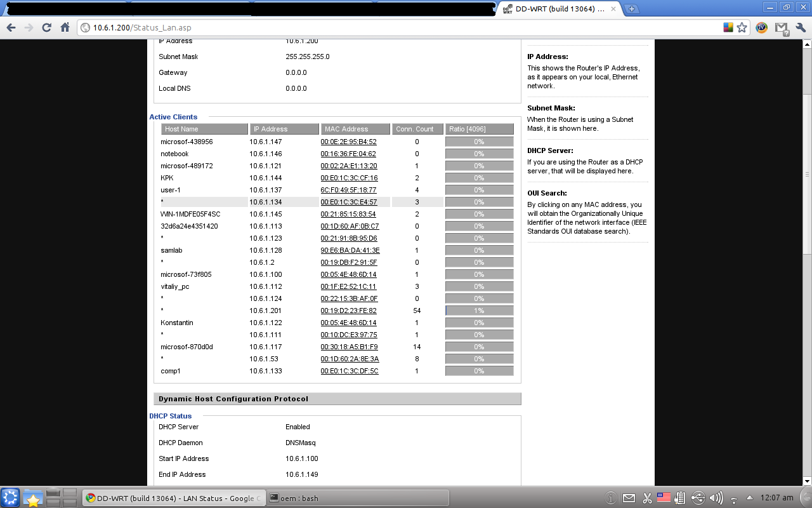The height and width of the screenshot is (508, 812).
Task: Open the browser home page icon
Action: pos(65,27)
